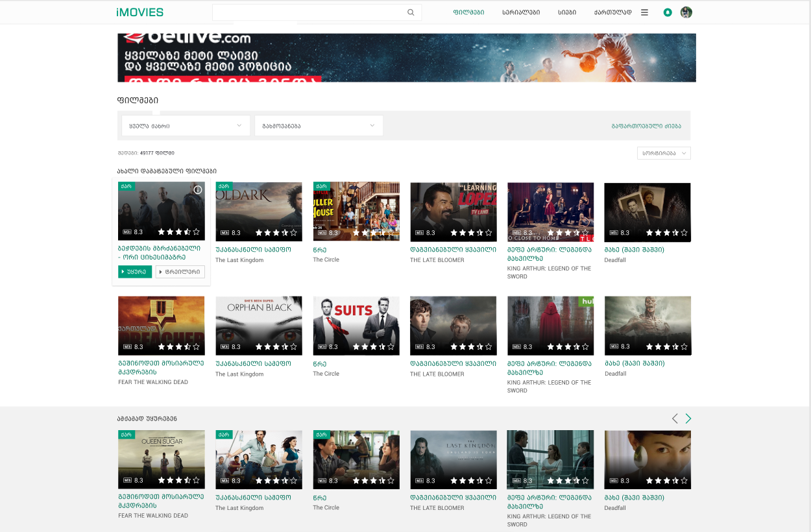
Task: Click the search magnifier icon
Action: pyautogui.click(x=411, y=12)
